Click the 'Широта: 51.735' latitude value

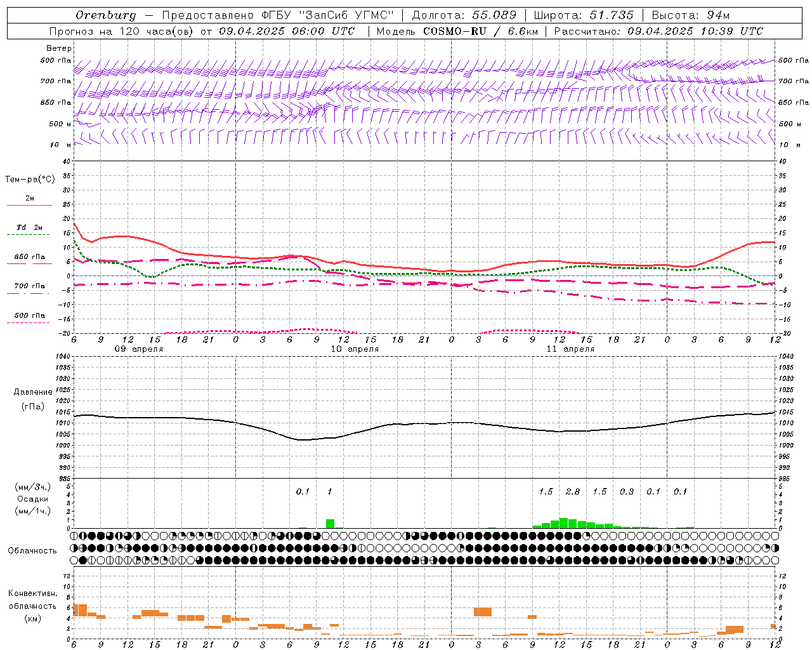coord(584,15)
